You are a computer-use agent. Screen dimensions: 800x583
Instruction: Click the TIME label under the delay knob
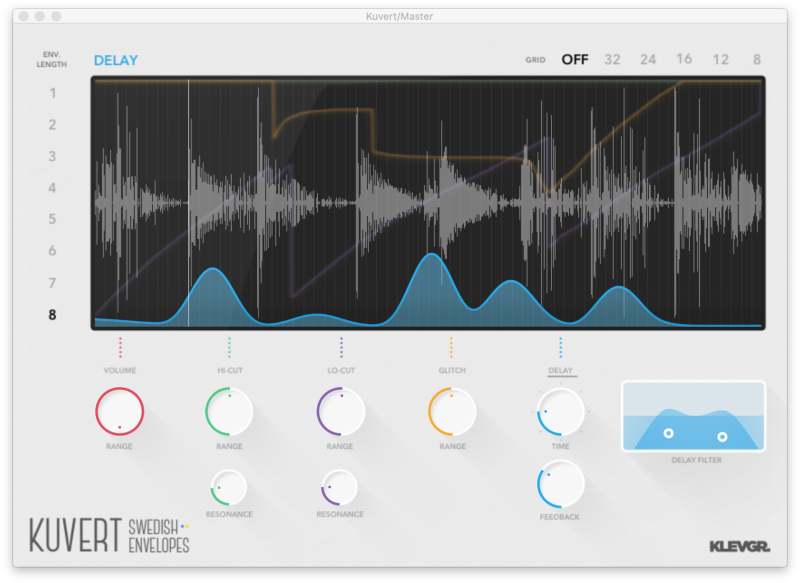pyautogui.click(x=560, y=446)
